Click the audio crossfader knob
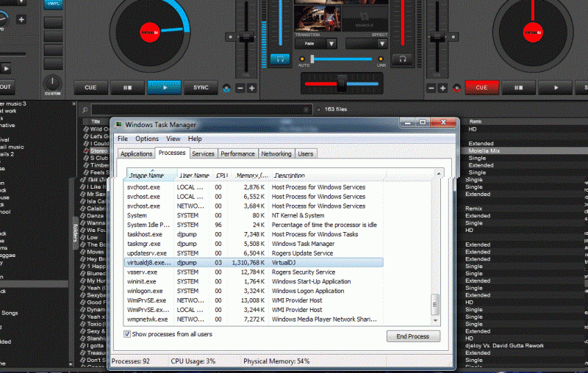Viewport: 588px width, 373px height. click(342, 83)
